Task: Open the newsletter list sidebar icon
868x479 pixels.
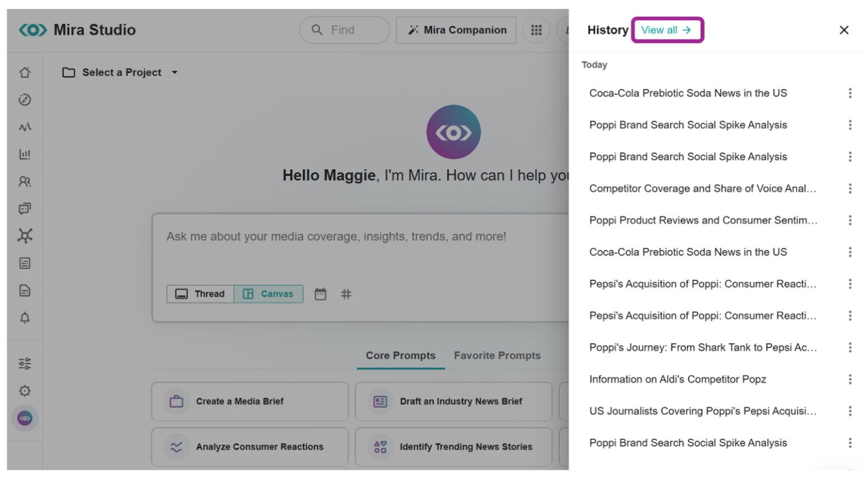Action: click(x=25, y=263)
